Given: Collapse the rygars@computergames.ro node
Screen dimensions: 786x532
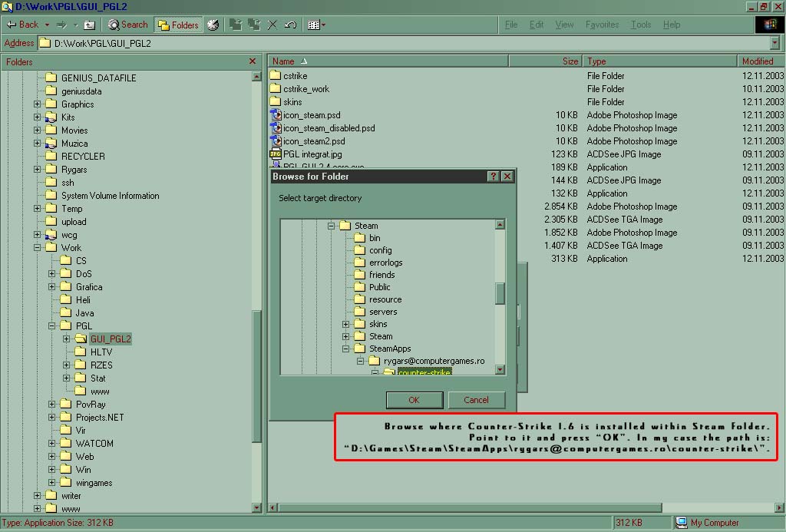Looking at the screenshot, I should 360,361.
